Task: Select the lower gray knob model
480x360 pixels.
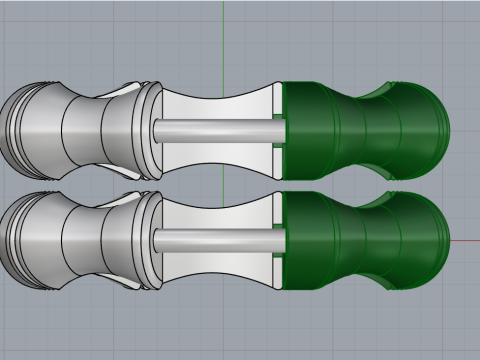Action: coord(81,240)
